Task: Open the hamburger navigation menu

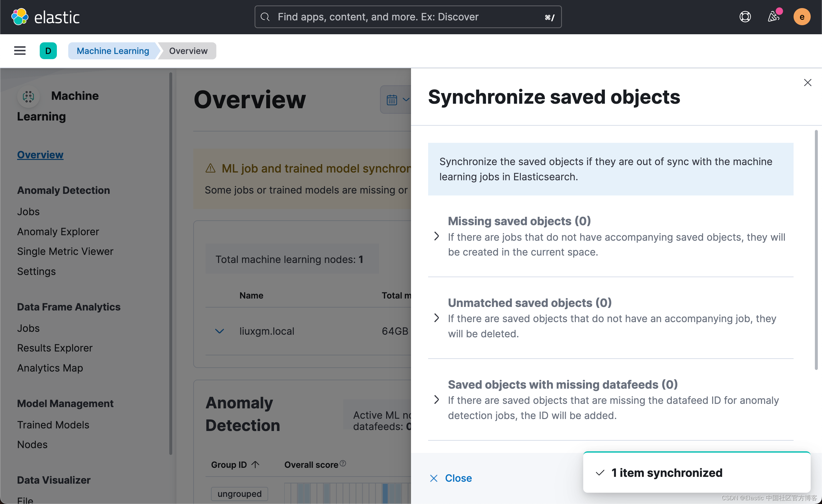Action: [x=20, y=51]
